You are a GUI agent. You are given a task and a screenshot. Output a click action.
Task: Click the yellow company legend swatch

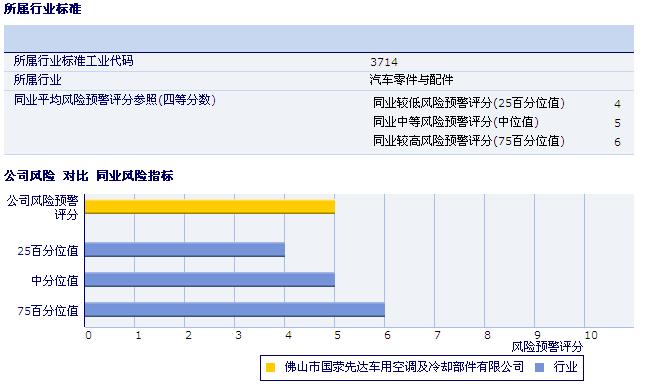coord(270,367)
